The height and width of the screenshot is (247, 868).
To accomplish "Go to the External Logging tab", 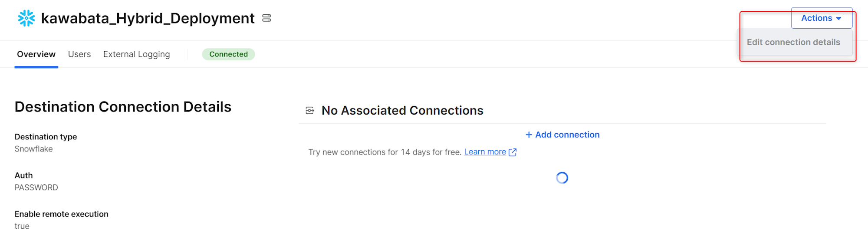I will tap(136, 54).
